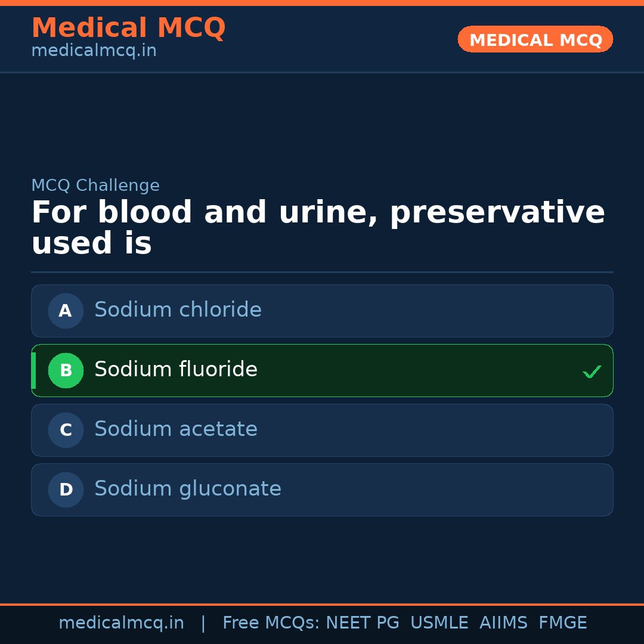Click the green checkmark on Sodium fluoride
The image size is (644, 644).
(592, 371)
